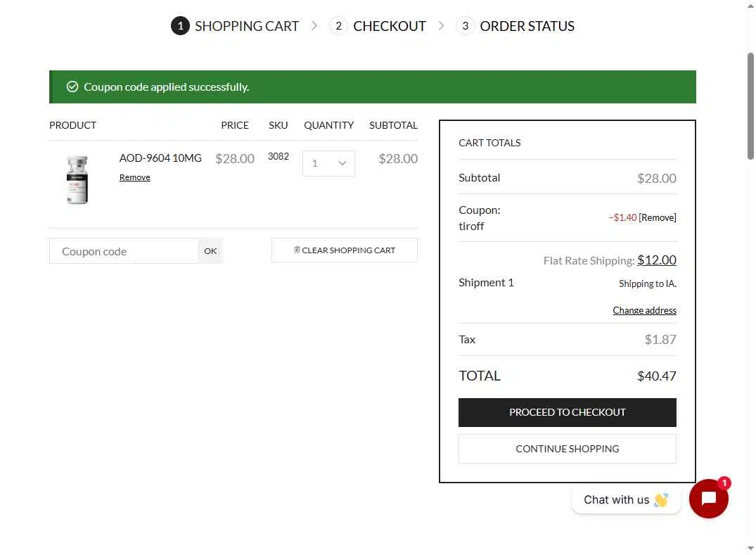Viewport: 756px width, 555px height.
Task: Click the $12.00 flat rate shipping amount
Action: click(657, 260)
